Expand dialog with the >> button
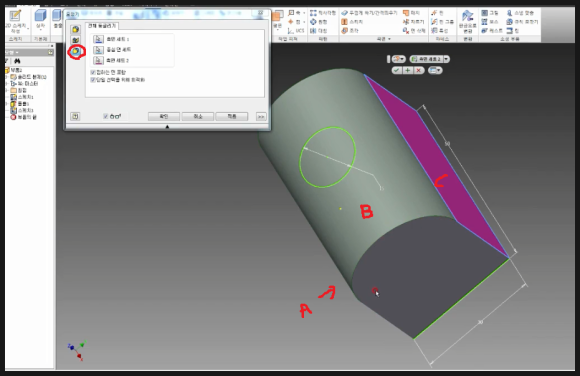Viewport: 580px width, 376px height. point(261,117)
